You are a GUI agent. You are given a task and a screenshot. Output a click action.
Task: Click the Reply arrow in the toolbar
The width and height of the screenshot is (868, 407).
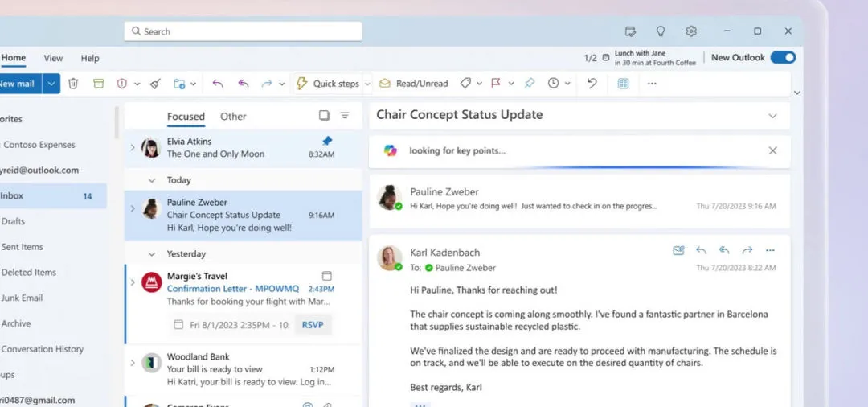pyautogui.click(x=218, y=84)
